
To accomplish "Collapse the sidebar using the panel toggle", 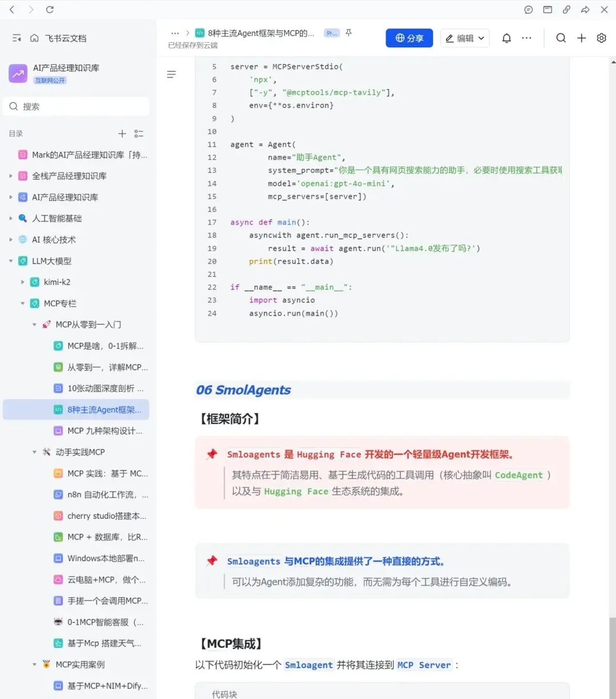I will pyautogui.click(x=17, y=38).
